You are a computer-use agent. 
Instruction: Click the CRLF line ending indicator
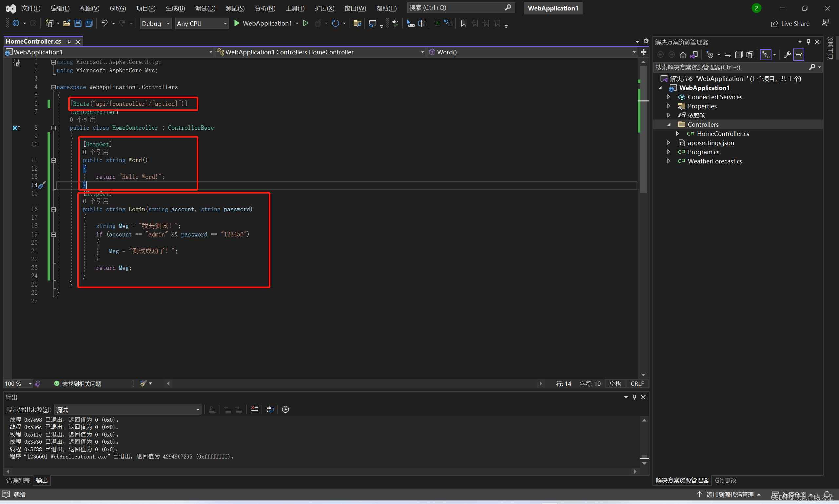click(637, 383)
